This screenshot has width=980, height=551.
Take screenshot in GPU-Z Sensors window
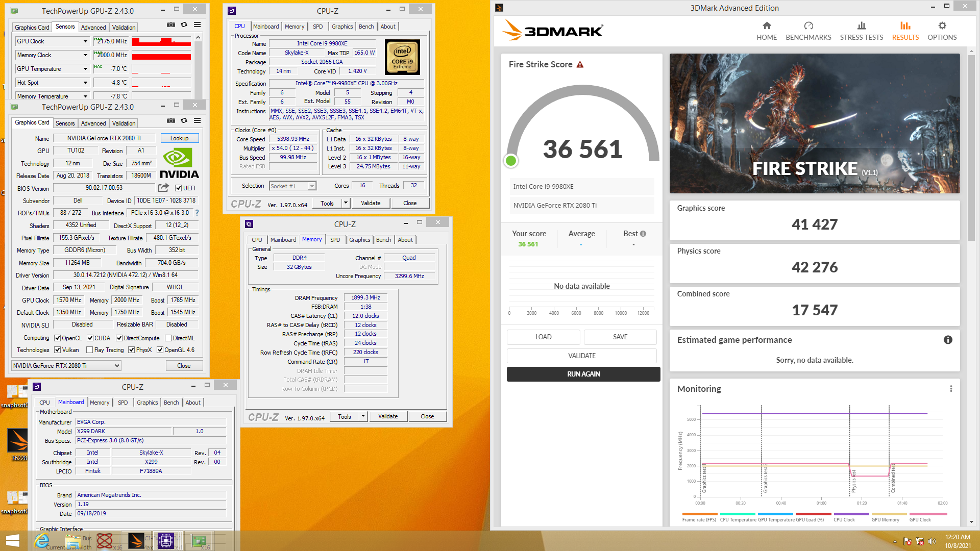(x=171, y=24)
